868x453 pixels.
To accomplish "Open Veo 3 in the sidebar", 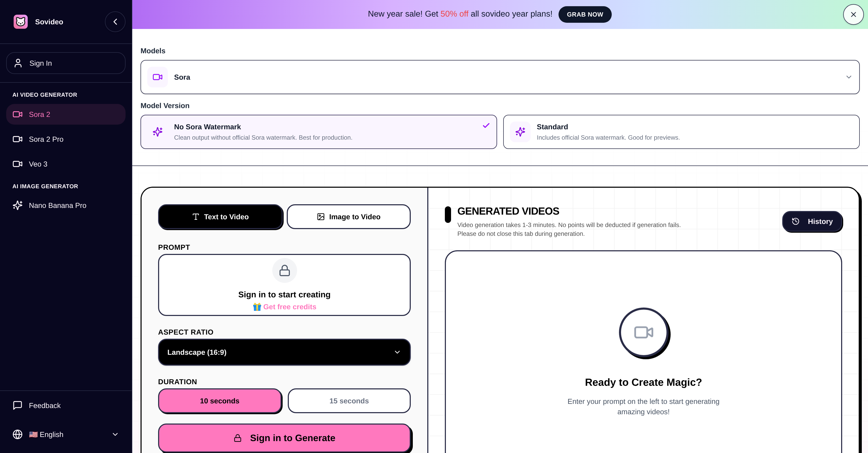I will (66, 164).
